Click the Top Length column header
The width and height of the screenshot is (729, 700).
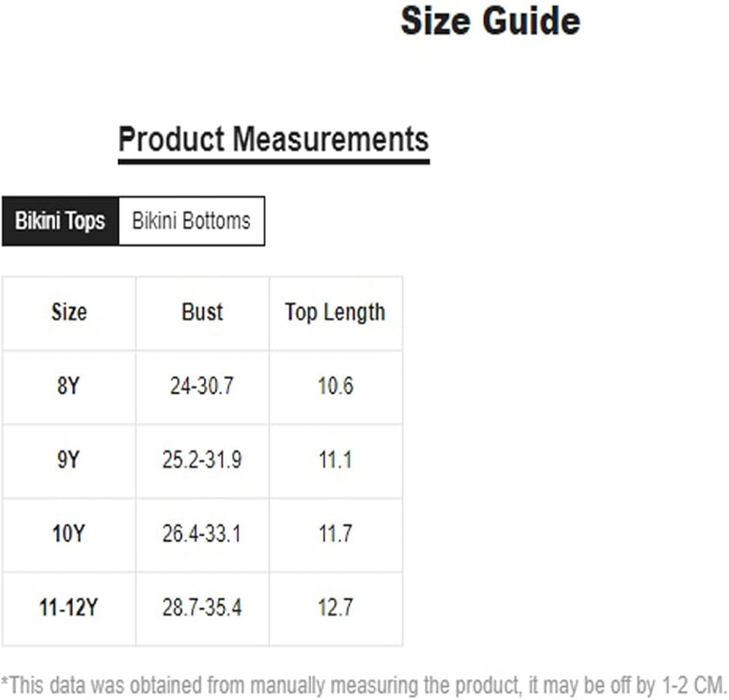[x=335, y=312]
